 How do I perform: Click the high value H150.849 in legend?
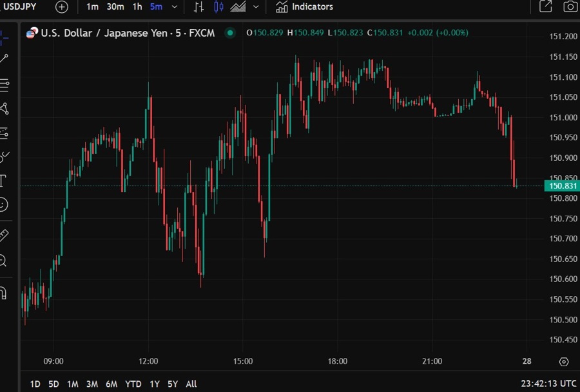click(305, 33)
